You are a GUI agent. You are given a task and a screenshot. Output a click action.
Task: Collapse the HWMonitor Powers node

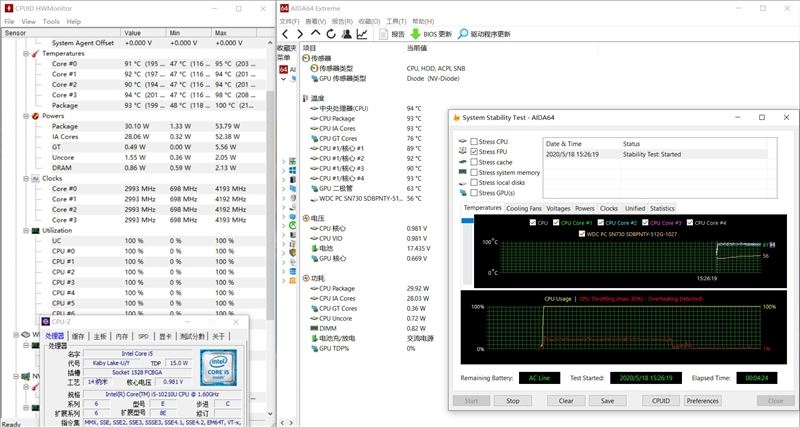pyautogui.click(x=26, y=116)
